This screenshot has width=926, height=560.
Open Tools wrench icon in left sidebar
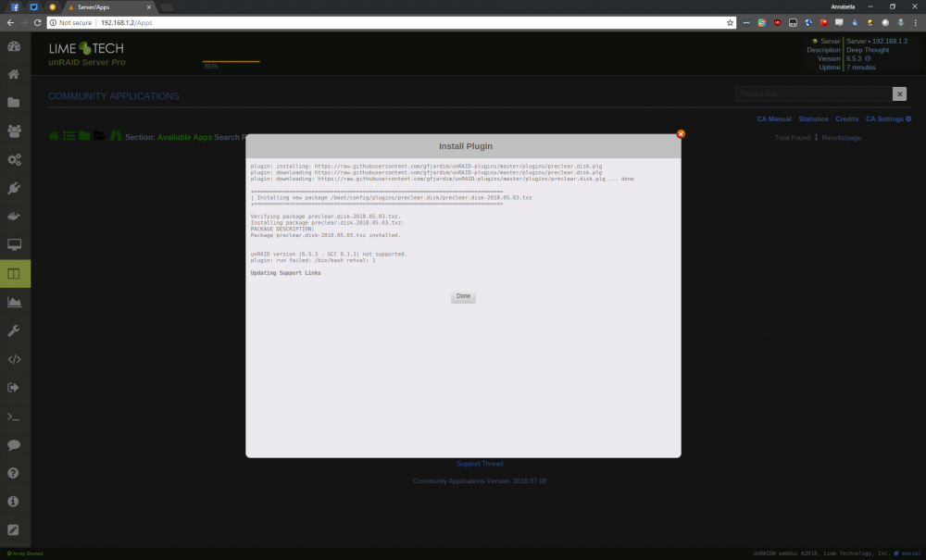tap(14, 330)
